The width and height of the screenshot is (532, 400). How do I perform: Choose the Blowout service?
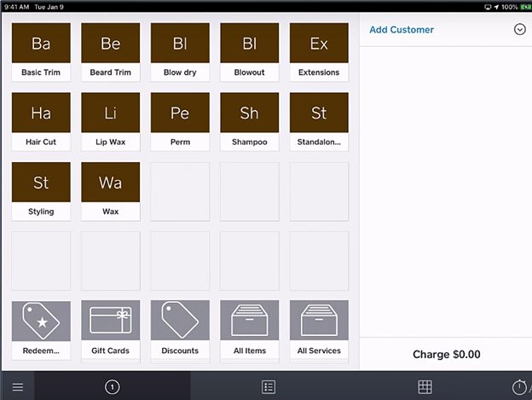tap(249, 52)
